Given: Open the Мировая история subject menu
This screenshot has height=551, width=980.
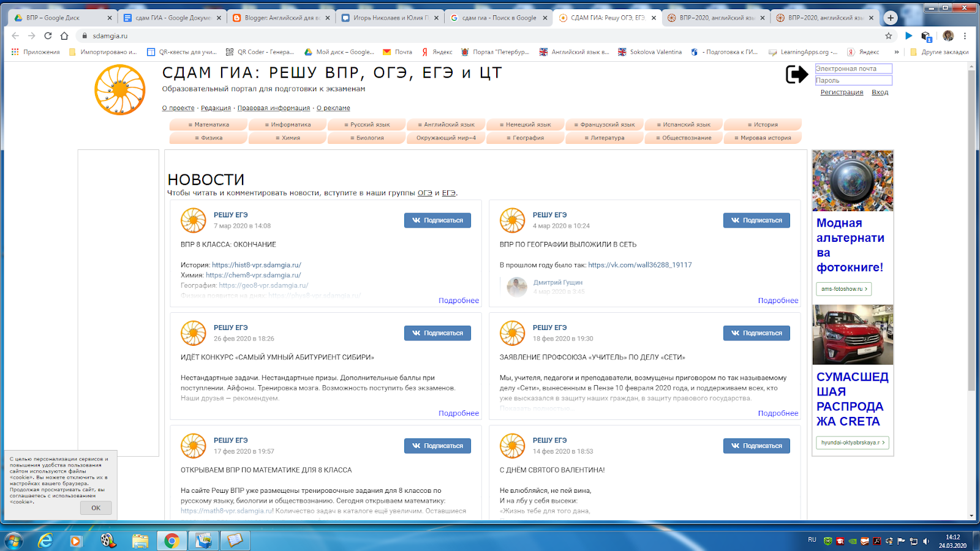Looking at the screenshot, I should click(763, 138).
